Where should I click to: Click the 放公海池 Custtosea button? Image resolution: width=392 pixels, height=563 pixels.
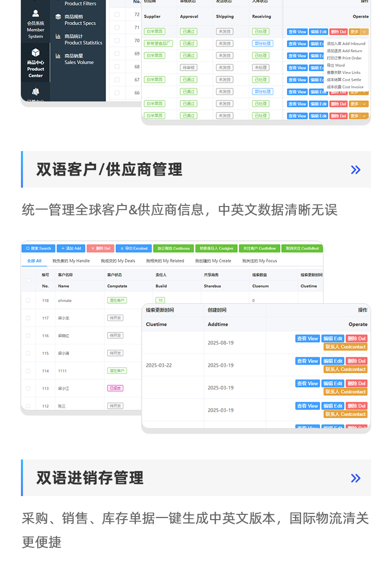point(174,248)
